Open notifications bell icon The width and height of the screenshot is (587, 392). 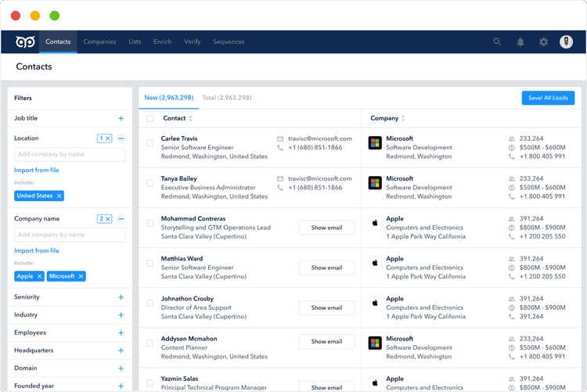[520, 42]
